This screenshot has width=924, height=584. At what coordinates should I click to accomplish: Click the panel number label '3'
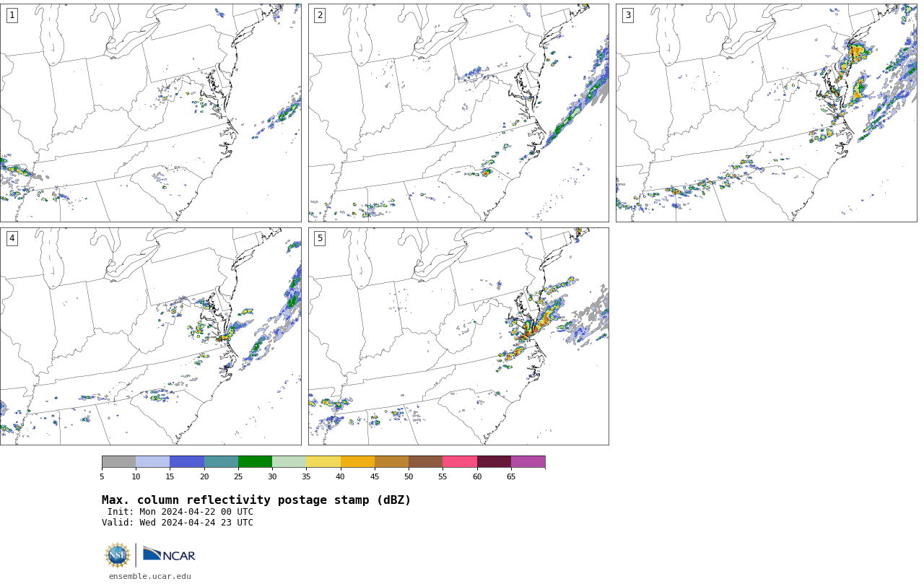(x=627, y=15)
